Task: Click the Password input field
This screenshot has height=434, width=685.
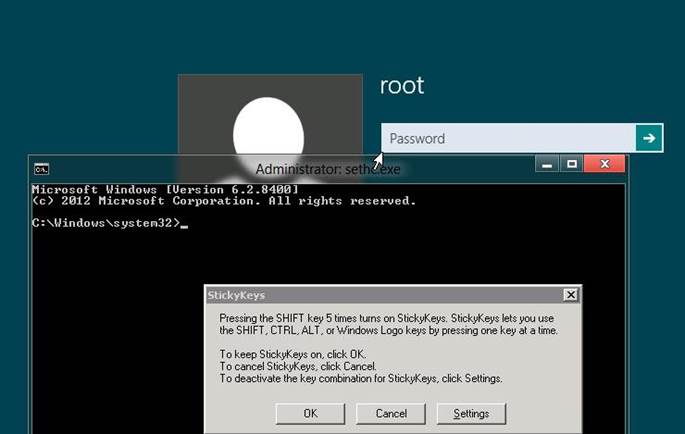Action: (509, 138)
